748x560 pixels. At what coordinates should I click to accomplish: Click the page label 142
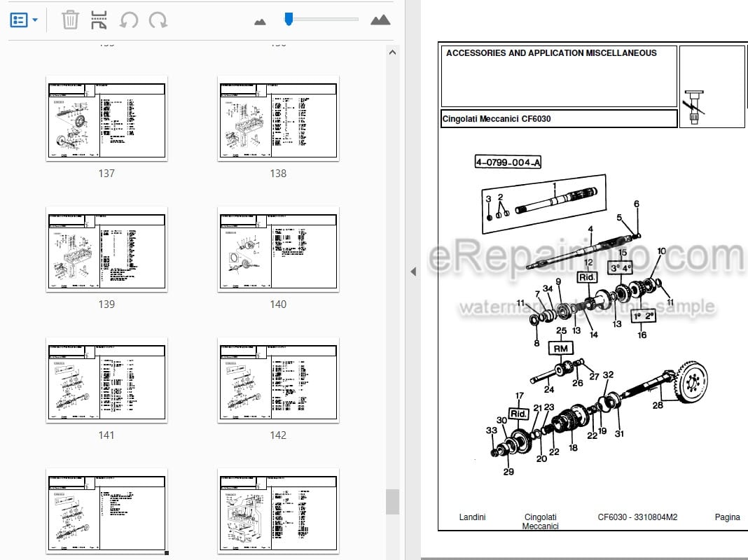pos(278,435)
